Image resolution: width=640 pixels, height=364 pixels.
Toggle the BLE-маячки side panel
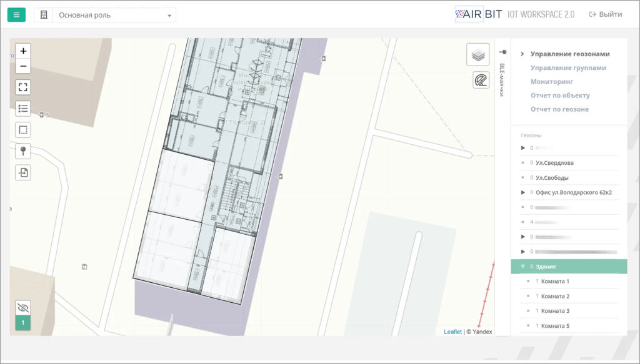click(x=502, y=74)
